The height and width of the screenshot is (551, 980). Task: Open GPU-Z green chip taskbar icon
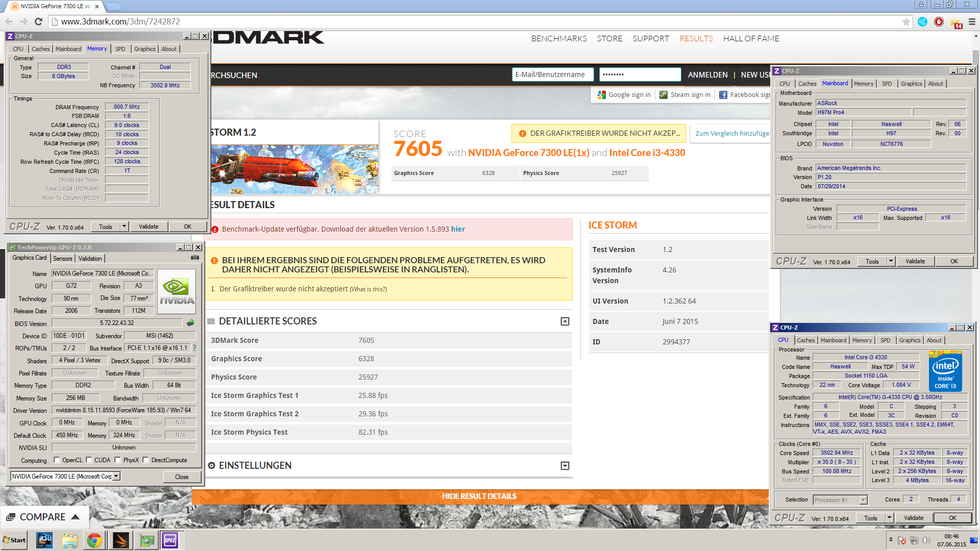[147, 540]
